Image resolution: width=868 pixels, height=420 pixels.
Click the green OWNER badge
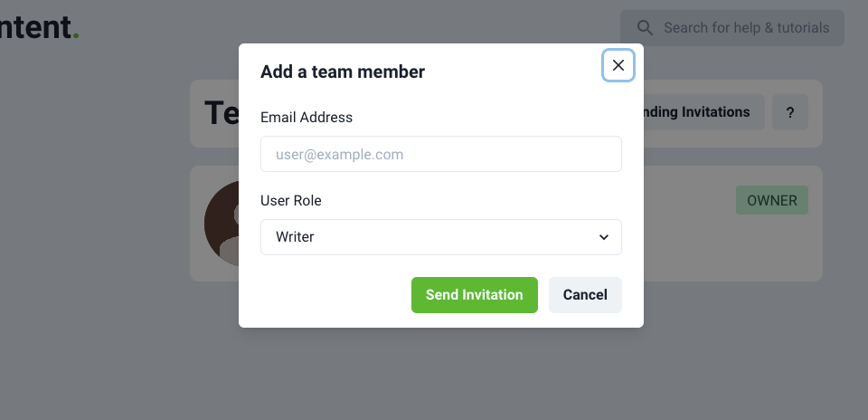click(x=771, y=200)
